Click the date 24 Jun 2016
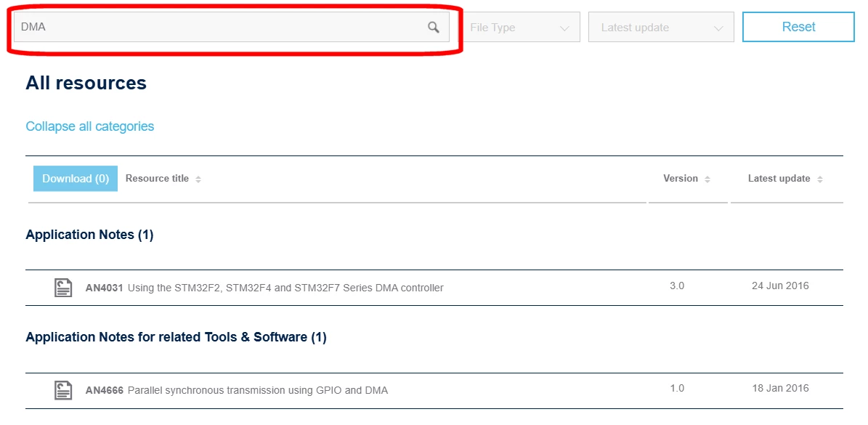 (x=780, y=286)
